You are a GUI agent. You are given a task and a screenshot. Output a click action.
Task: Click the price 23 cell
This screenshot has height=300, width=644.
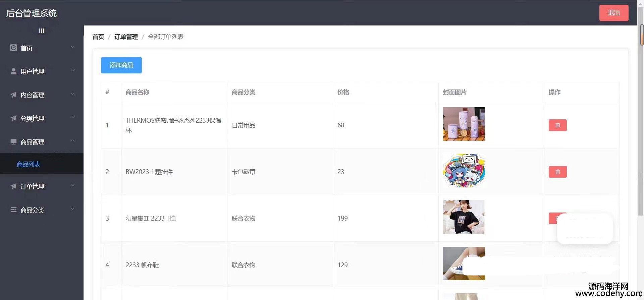coord(341,172)
